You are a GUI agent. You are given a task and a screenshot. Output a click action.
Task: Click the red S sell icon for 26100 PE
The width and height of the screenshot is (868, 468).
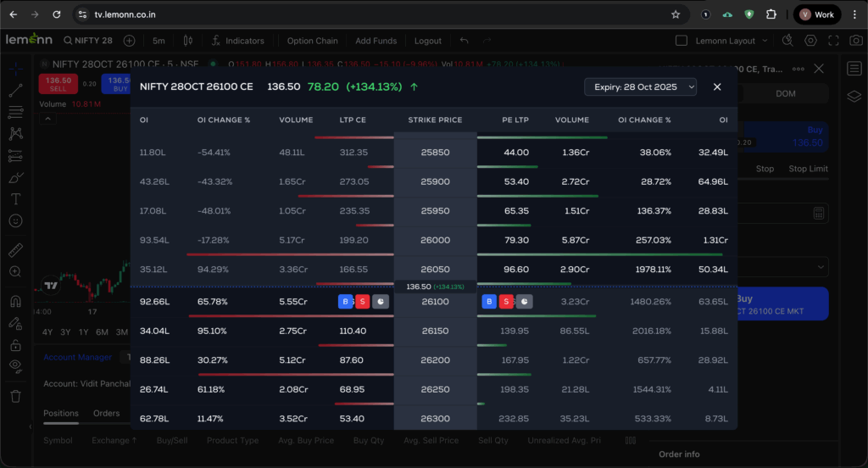(506, 301)
